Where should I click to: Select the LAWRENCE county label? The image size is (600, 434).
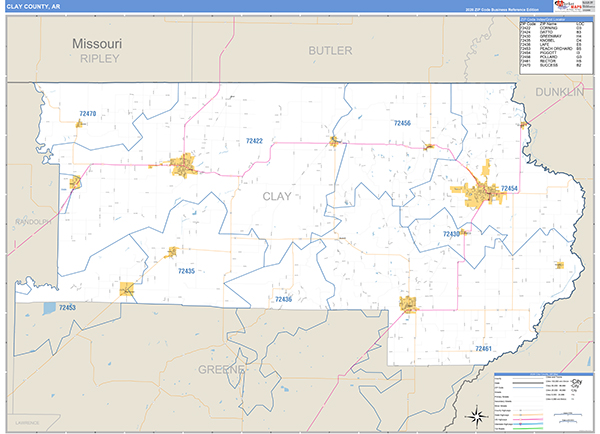pyautogui.click(x=27, y=423)
